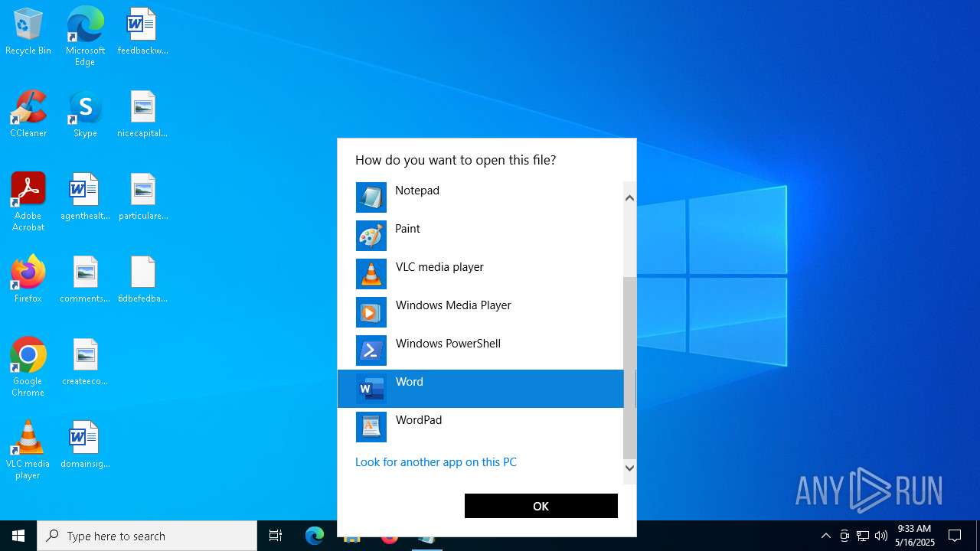Select feedbackw... Word document on desktop
This screenshot has height=551, width=980.
point(142,32)
